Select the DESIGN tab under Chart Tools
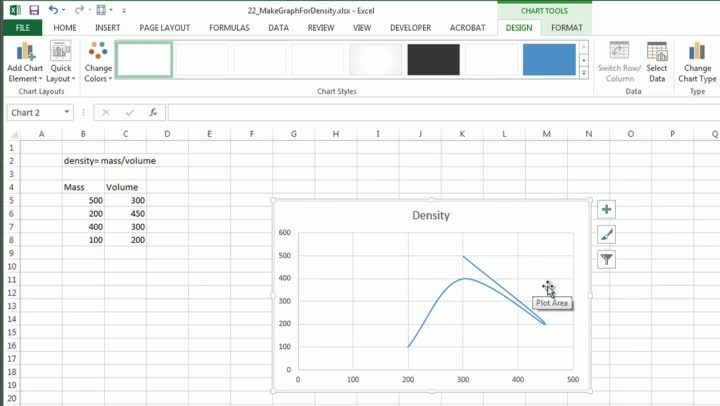The height and width of the screenshot is (406, 720). (x=519, y=28)
